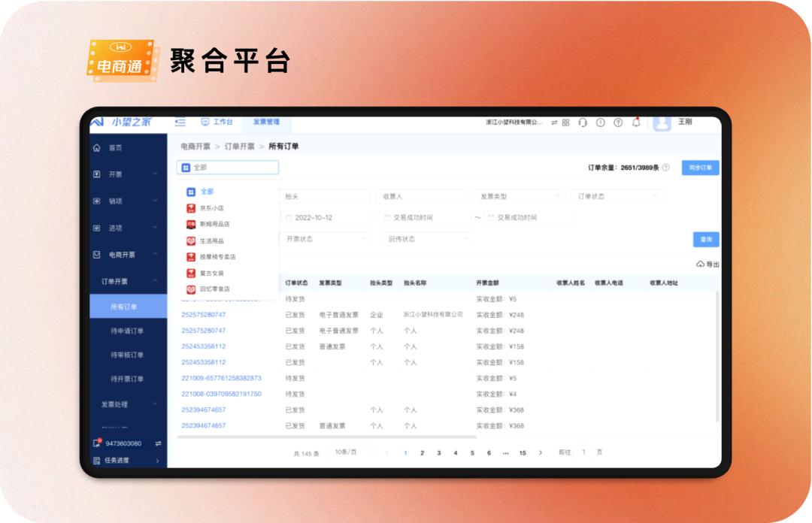
Task: Open the 订单状态 dropdown
Action: pos(617,196)
